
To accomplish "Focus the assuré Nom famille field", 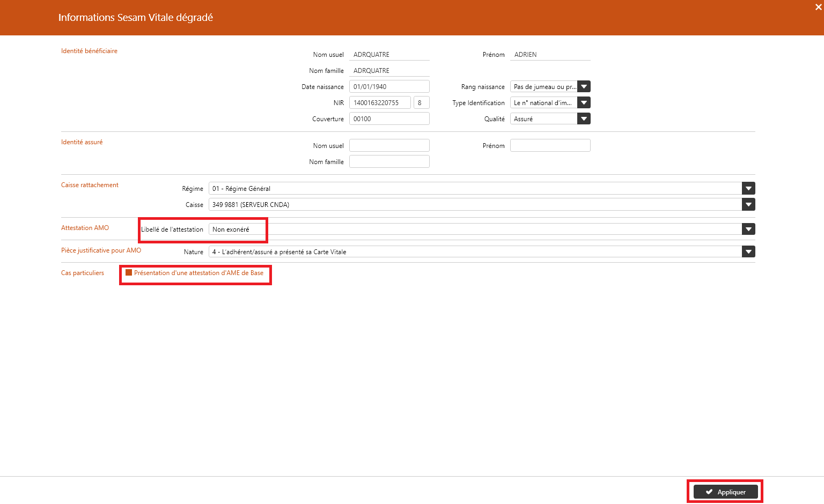I will click(x=389, y=161).
